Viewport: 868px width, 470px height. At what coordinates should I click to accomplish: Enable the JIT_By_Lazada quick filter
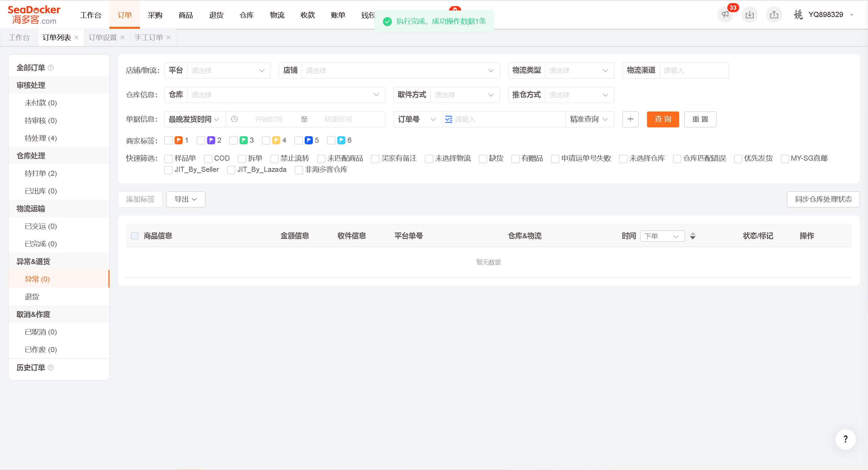[x=231, y=170]
